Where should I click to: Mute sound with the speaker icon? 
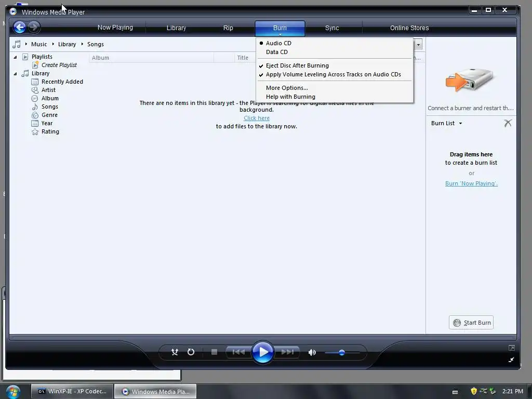[312, 353]
